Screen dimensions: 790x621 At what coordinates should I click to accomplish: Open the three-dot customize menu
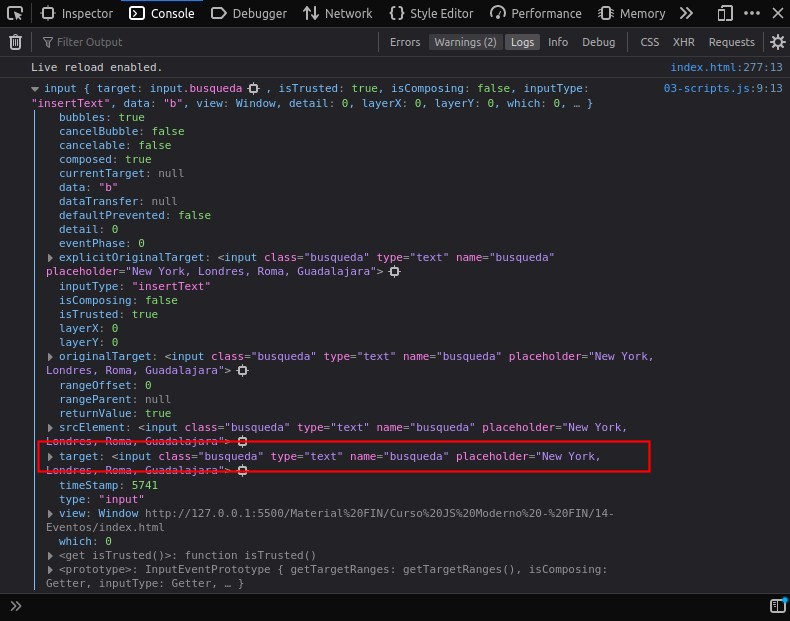(752, 13)
